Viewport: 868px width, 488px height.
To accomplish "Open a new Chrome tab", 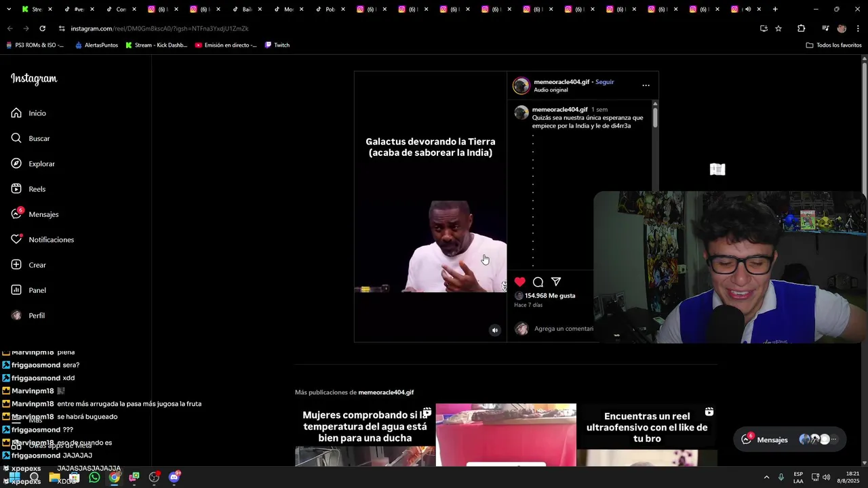I will 775,9.
